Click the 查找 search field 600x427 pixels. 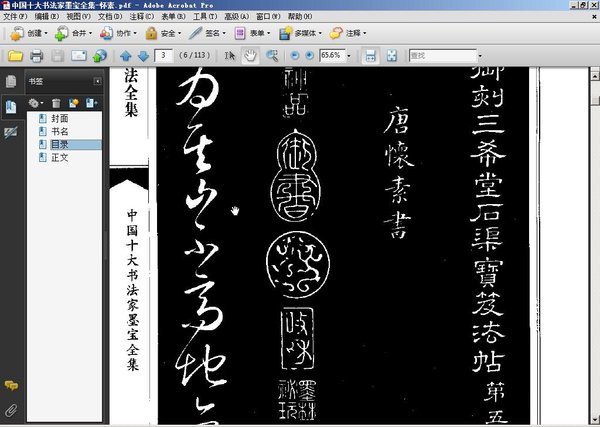443,55
